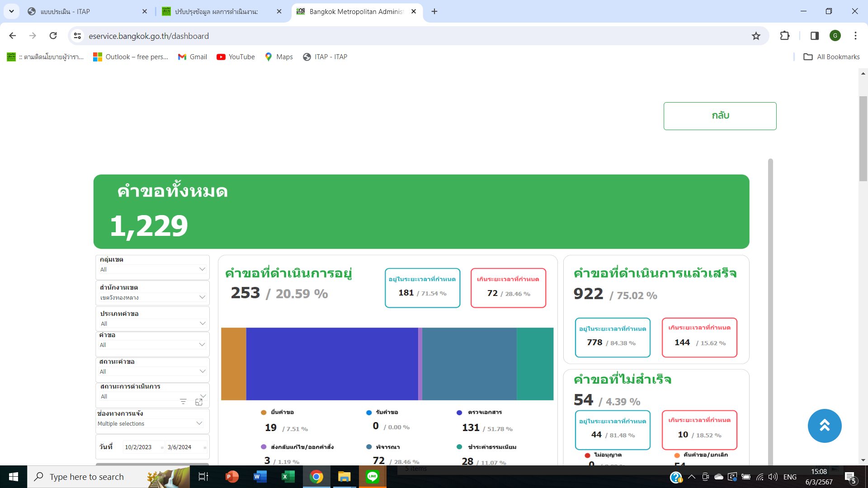This screenshot has width=868, height=488.
Task: Click the filter lines icon in slicer
Action: click(x=183, y=402)
